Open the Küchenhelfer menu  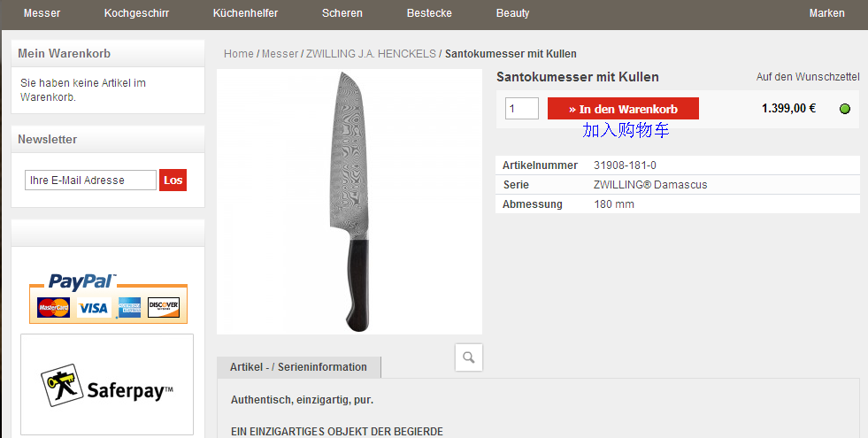[x=245, y=12]
